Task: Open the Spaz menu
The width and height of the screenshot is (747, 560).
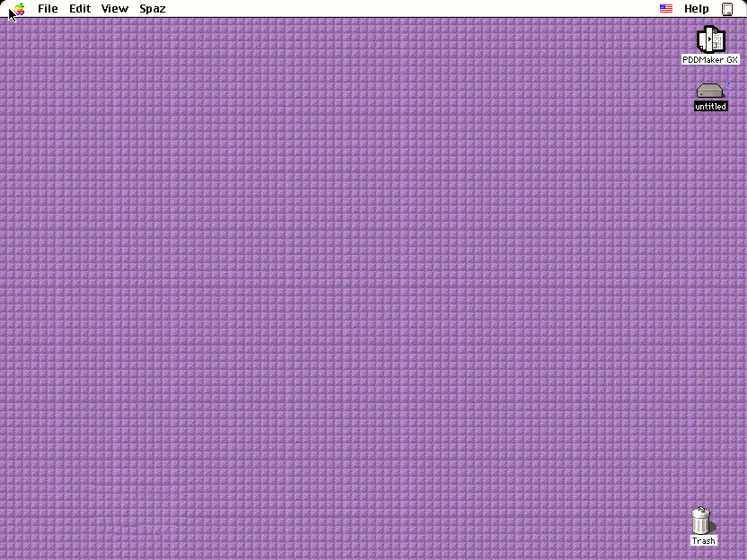Action: point(153,9)
